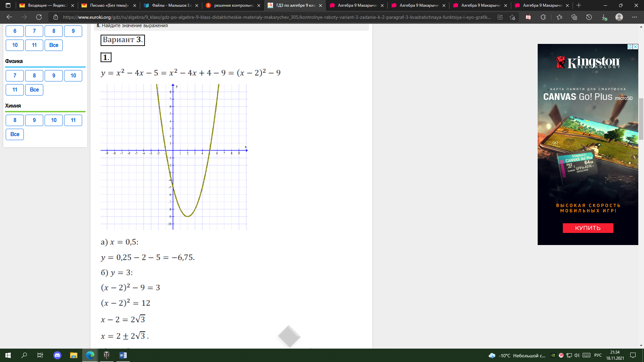Select Все in top subject list
This screenshot has width=644, height=362.
(x=54, y=45)
